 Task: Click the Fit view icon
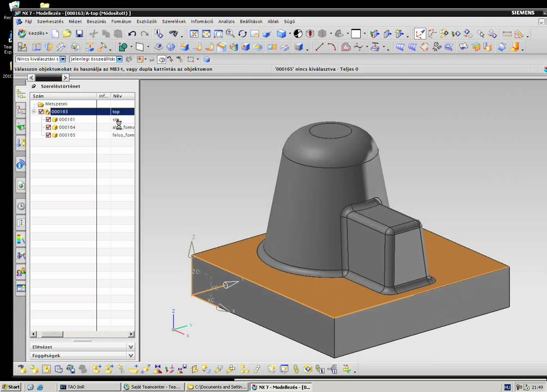(194, 34)
